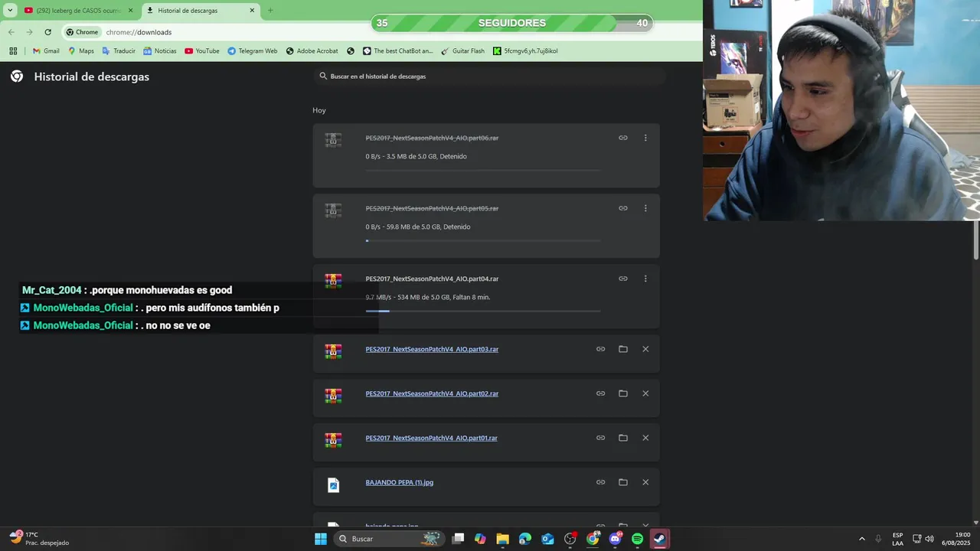Viewport: 980px width, 551px height.
Task: Show BAJANDO PEPA (1).jpg in folder
Action: (623, 482)
